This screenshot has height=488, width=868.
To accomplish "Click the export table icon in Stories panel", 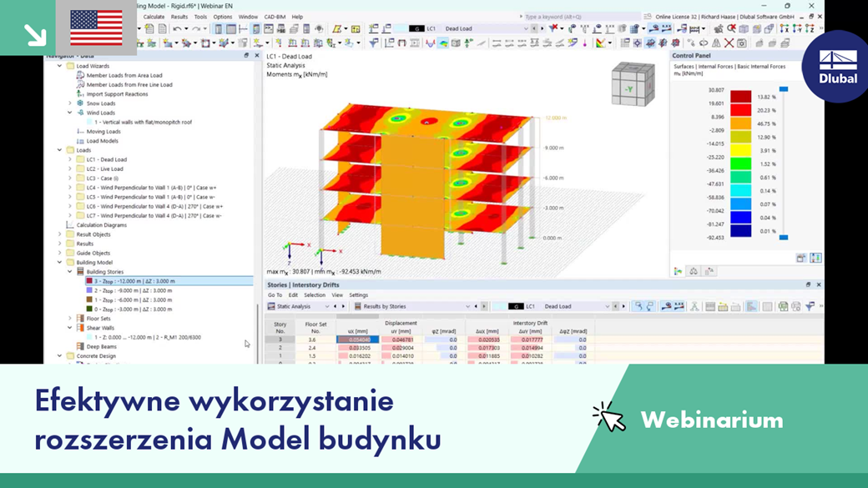I will click(x=783, y=306).
